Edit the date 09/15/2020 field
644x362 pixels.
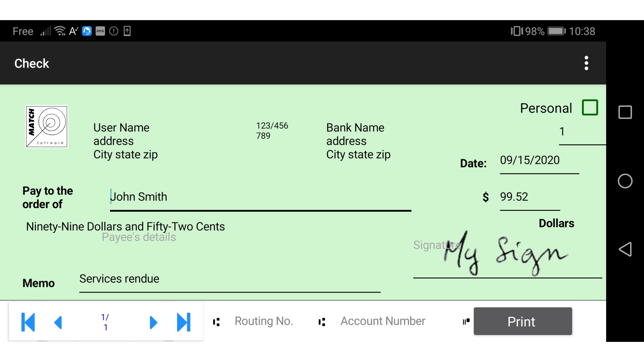click(538, 161)
